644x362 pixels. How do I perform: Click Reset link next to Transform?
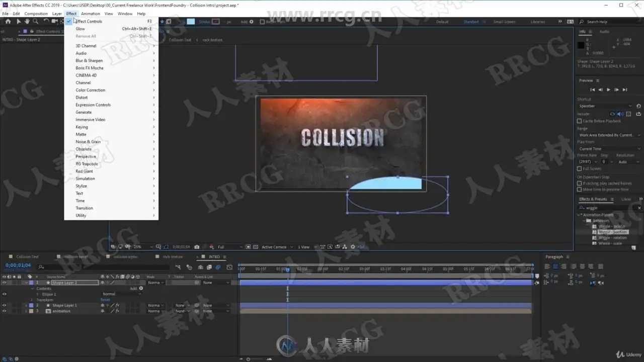(x=105, y=300)
